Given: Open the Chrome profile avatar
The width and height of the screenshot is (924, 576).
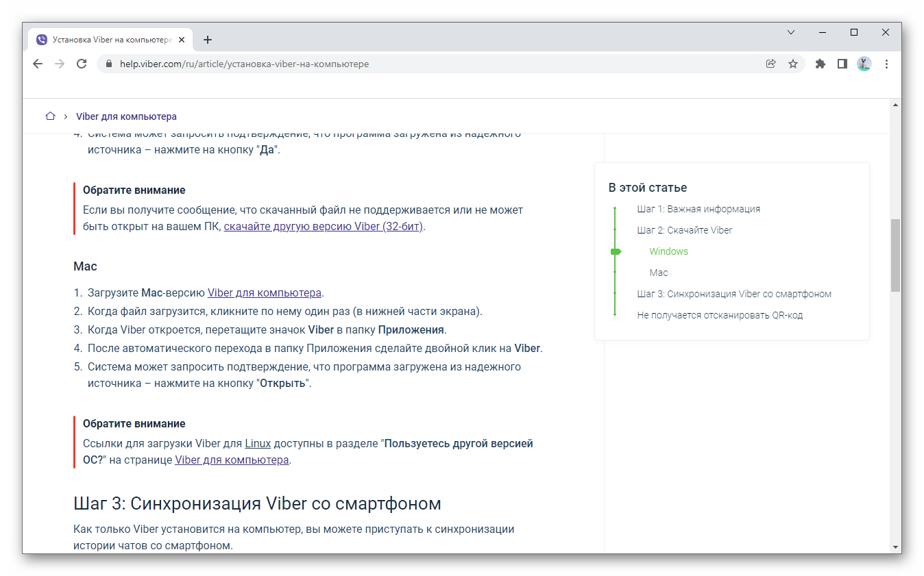Looking at the screenshot, I should tap(864, 64).
